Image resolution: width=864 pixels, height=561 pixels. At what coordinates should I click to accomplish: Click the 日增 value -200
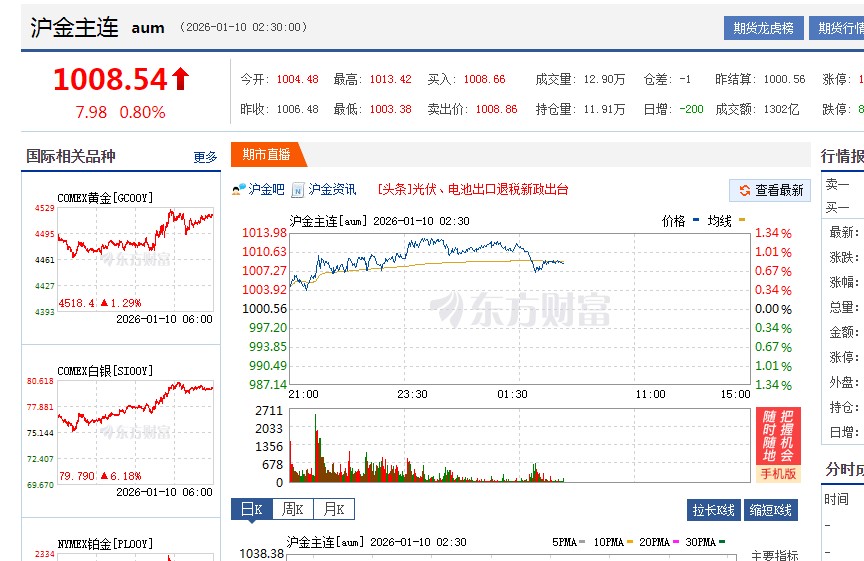(692, 109)
